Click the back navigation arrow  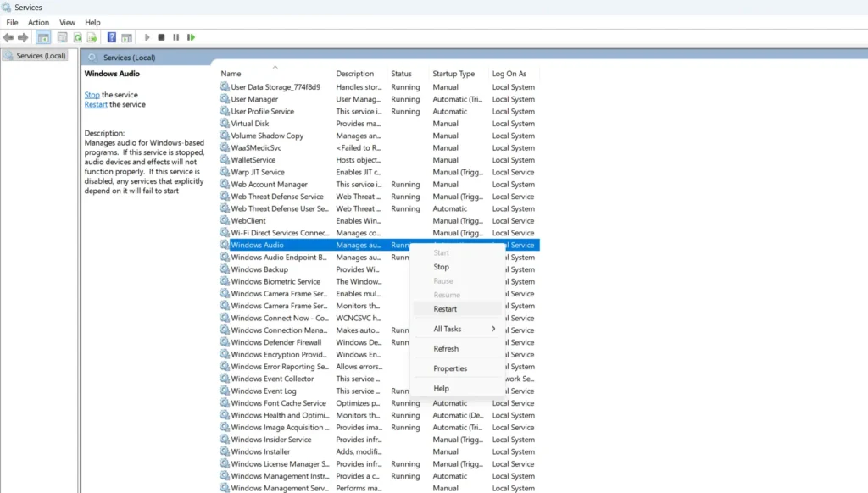point(8,36)
